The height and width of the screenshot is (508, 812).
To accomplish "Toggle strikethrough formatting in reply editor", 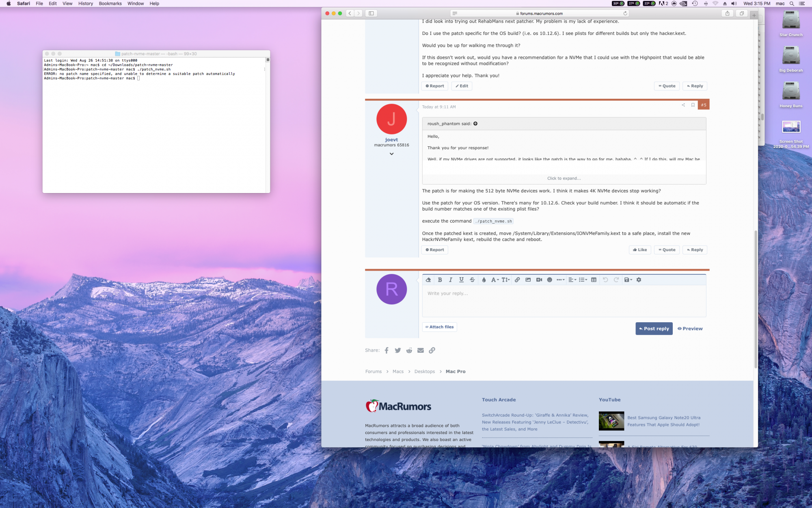I will click(x=472, y=280).
